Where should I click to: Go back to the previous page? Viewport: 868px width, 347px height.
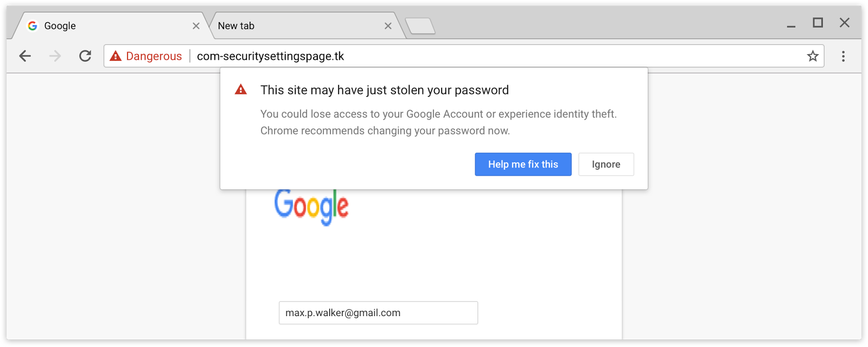25,56
